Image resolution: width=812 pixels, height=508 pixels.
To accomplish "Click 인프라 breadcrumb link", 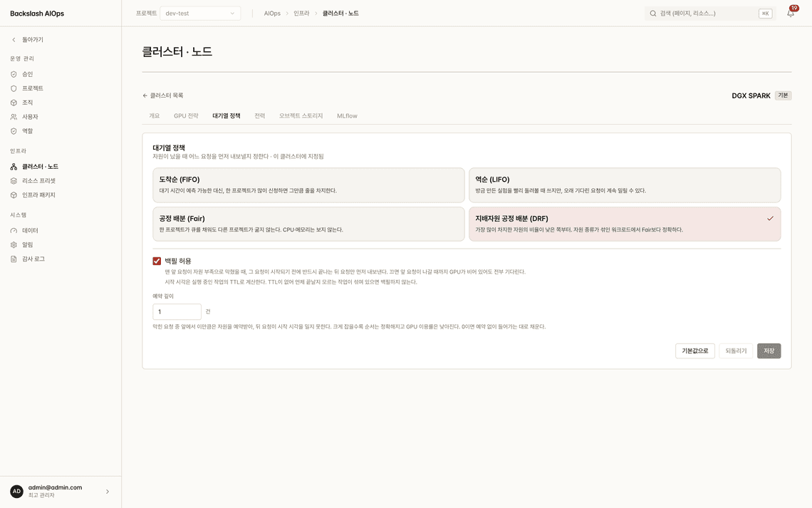I will point(301,14).
